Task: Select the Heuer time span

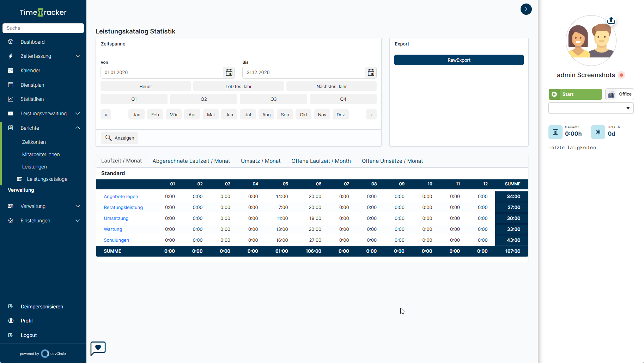Action: point(146,86)
